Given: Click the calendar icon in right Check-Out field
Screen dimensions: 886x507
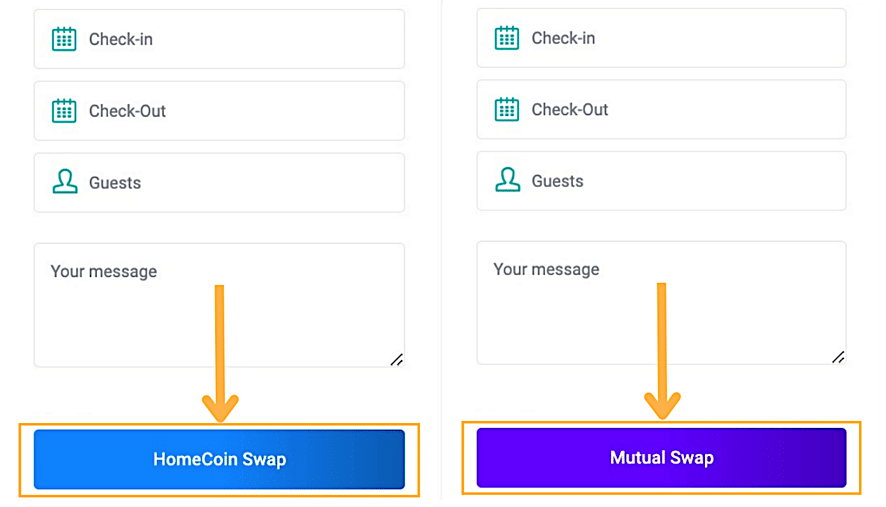Looking at the screenshot, I should (507, 109).
